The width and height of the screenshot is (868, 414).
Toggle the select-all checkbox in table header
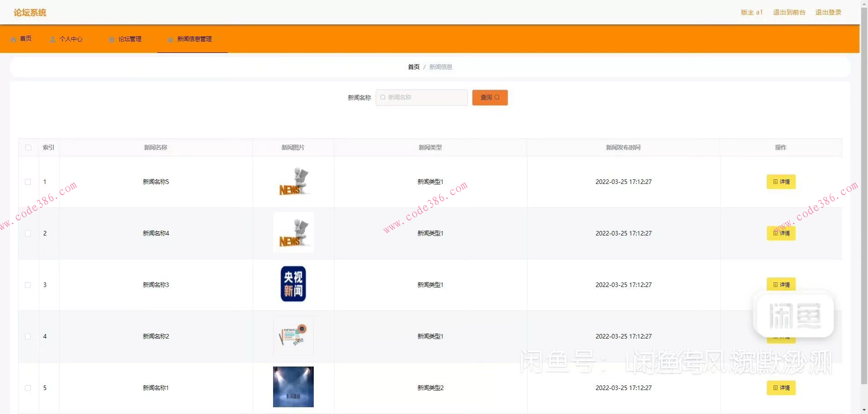(28, 147)
